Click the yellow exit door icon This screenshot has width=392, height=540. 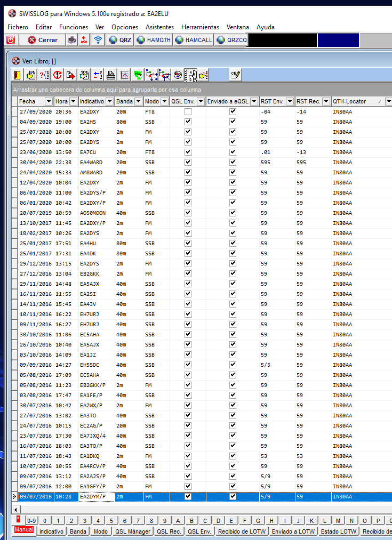pyautogui.click(x=17, y=75)
